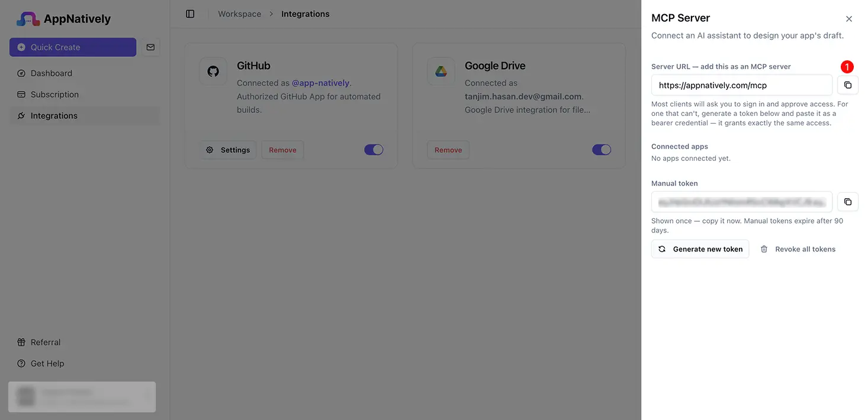
Task: Remove the GitHub integration
Action: [x=282, y=150]
